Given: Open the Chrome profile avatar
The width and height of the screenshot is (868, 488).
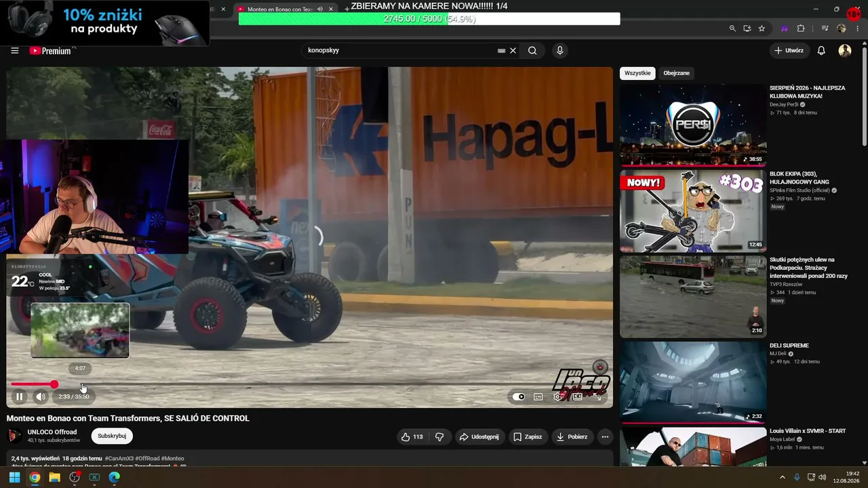Looking at the screenshot, I should pos(842,28).
